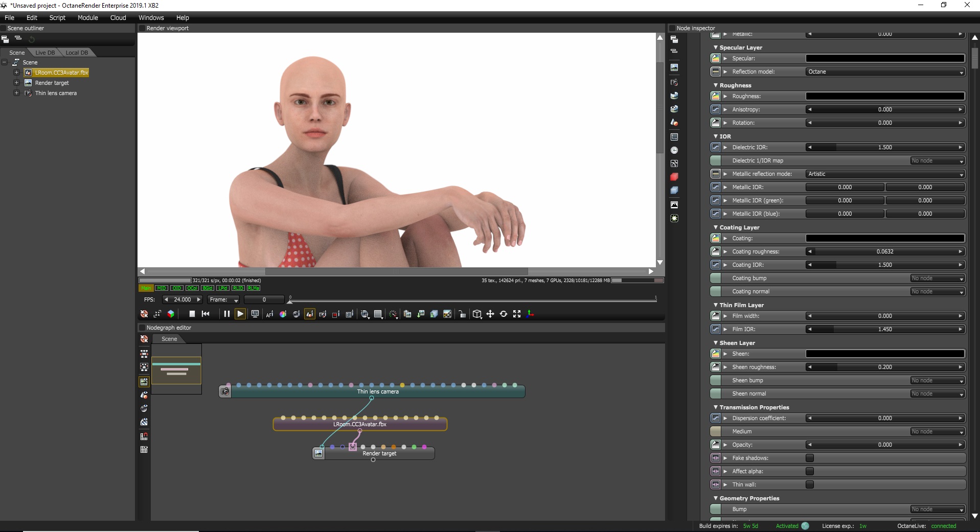Open the object control alignment cube icon
The image size is (980, 532).
coord(477,314)
